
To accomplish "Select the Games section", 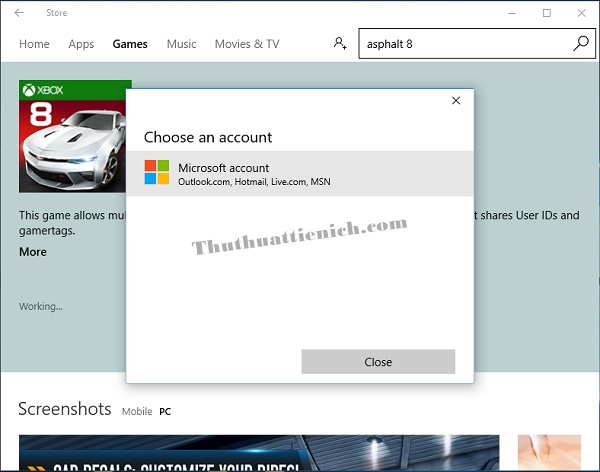I will (130, 44).
